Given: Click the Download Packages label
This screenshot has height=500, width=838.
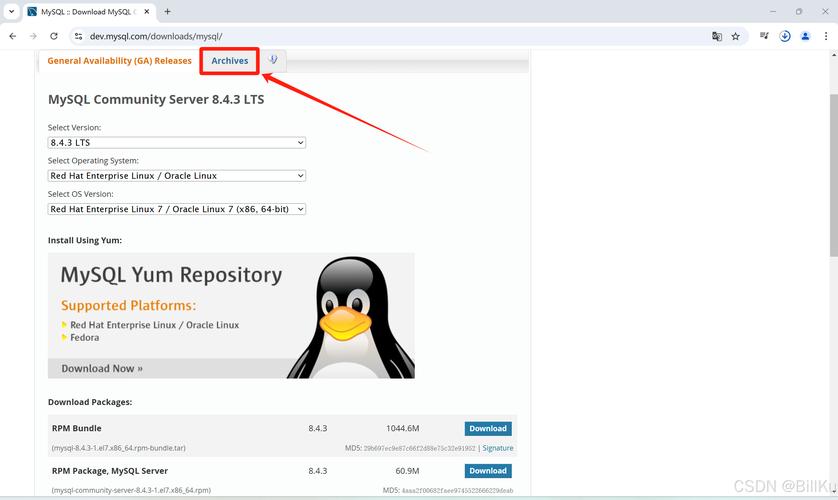Looking at the screenshot, I should (x=90, y=402).
